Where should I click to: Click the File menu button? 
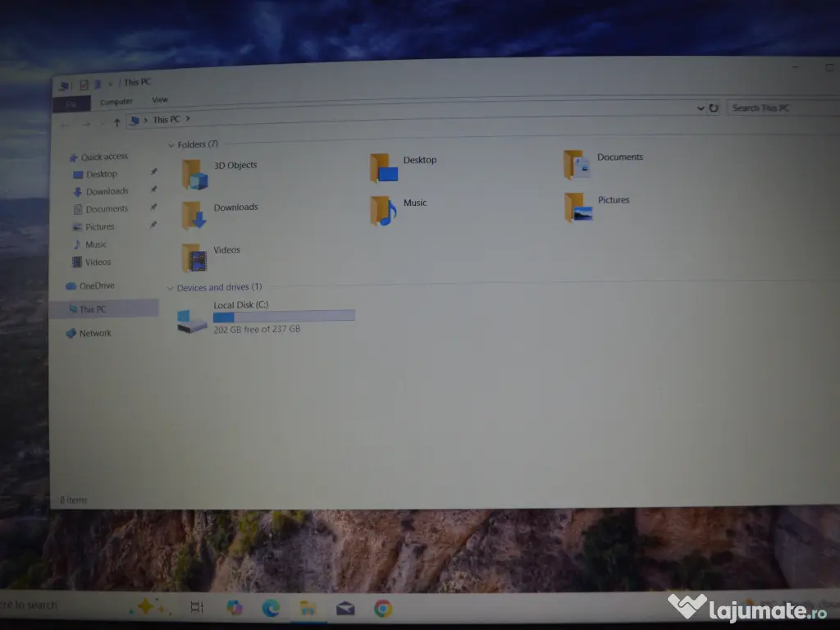[71, 104]
